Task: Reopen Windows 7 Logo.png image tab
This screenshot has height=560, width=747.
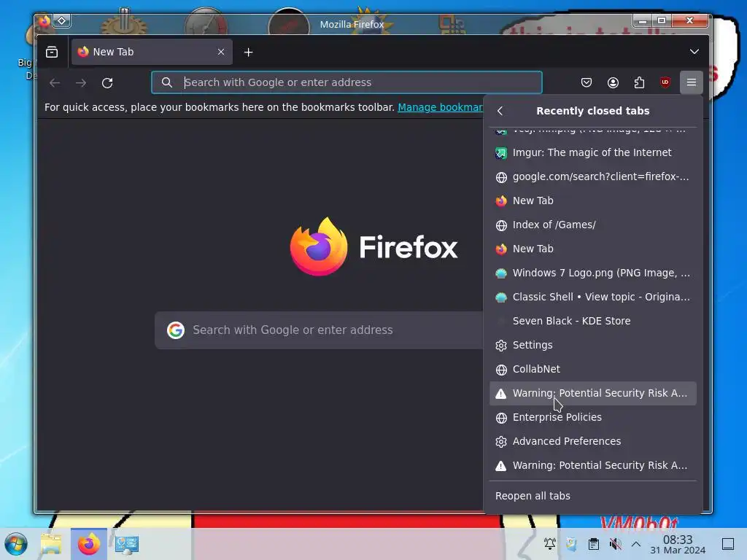Action: point(592,273)
